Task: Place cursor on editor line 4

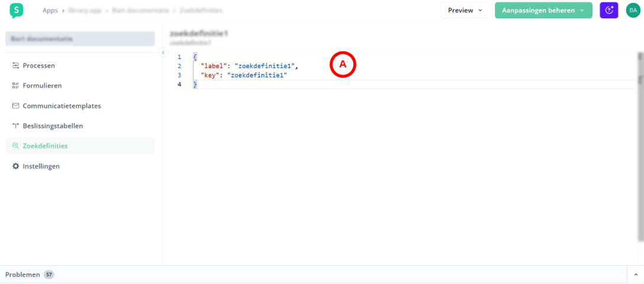Action: pyautogui.click(x=355, y=85)
